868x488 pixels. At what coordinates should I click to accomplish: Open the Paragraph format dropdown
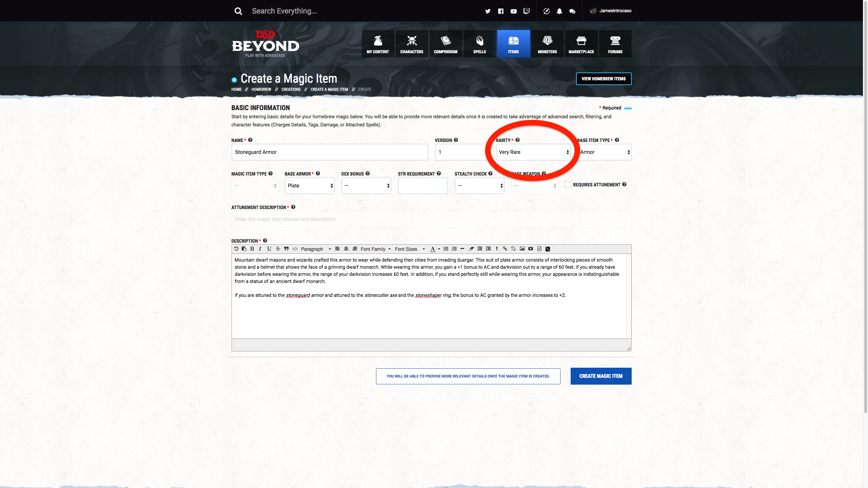(316, 249)
